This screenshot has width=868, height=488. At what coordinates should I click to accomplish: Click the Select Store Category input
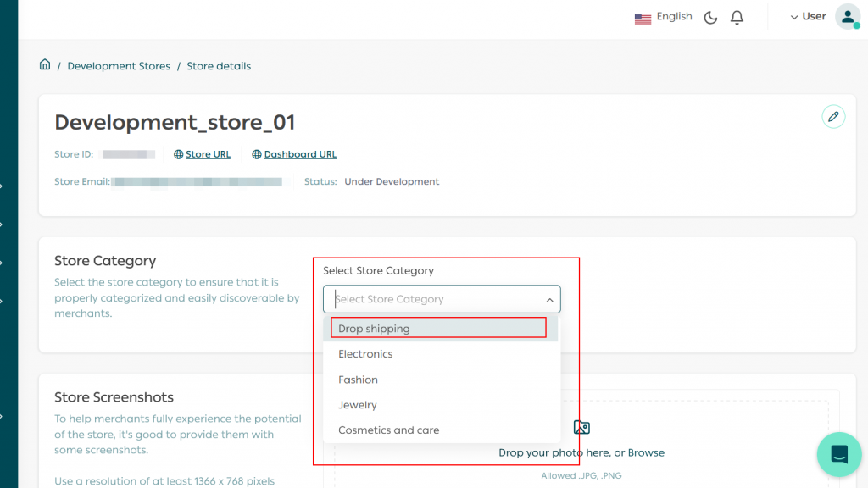coord(442,299)
